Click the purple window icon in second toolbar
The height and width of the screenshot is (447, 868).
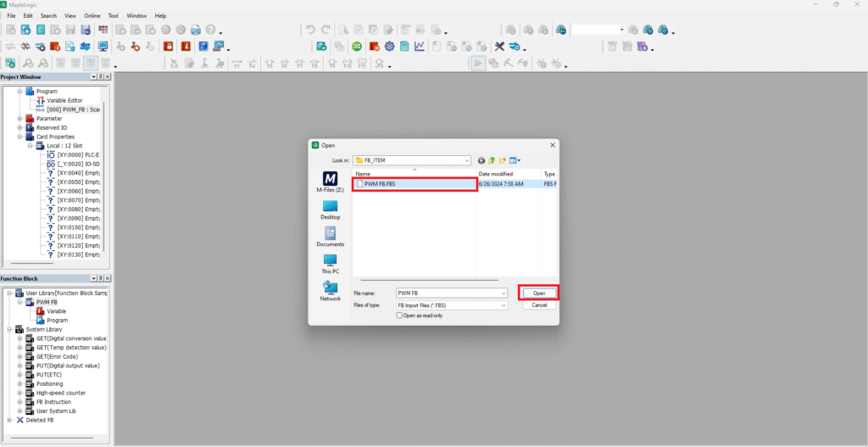(x=643, y=47)
